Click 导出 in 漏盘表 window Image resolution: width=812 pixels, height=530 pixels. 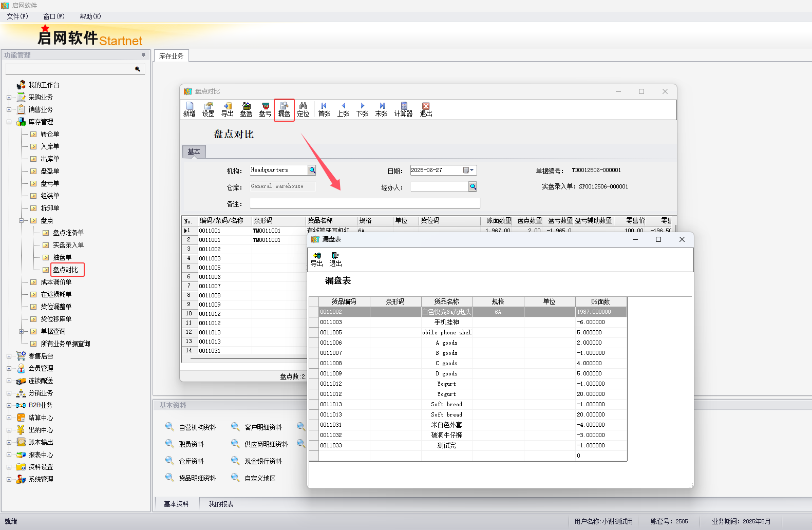click(316, 259)
